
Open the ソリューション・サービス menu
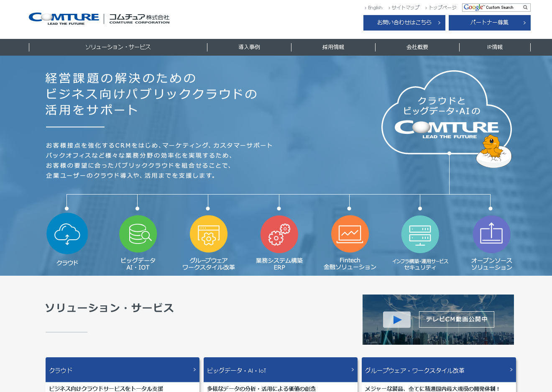point(118,47)
